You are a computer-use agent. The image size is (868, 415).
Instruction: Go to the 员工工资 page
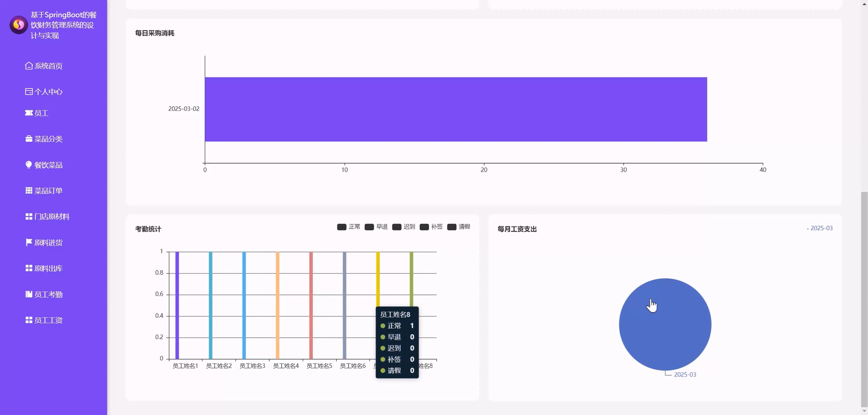point(48,320)
